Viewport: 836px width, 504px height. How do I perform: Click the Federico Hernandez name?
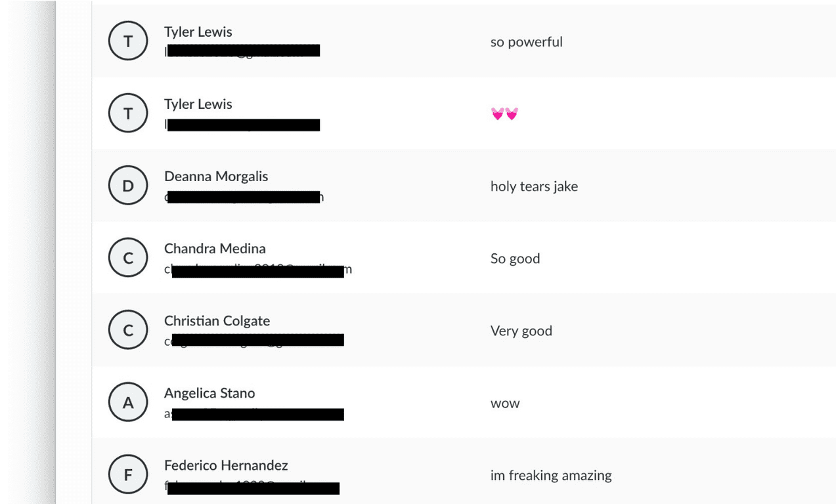coord(226,465)
